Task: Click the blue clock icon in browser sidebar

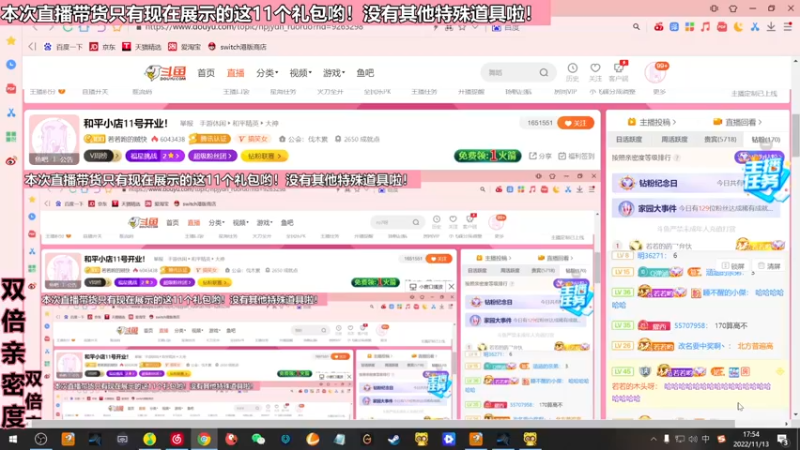Action: pyautogui.click(x=11, y=64)
